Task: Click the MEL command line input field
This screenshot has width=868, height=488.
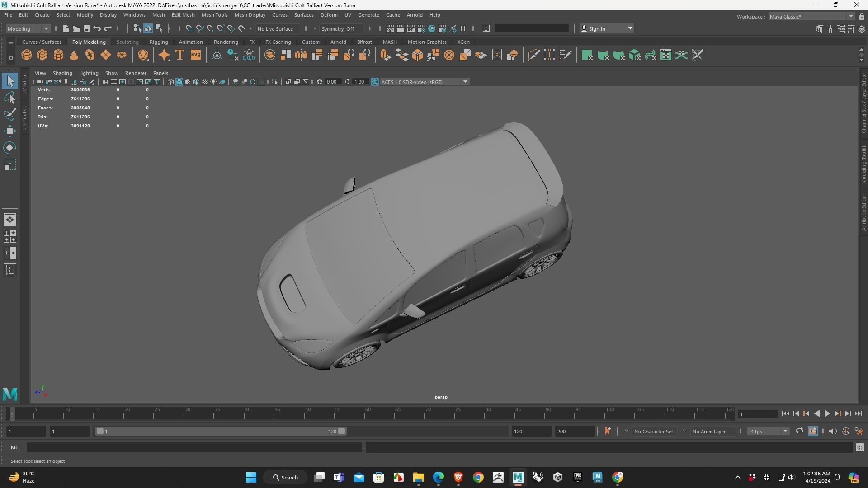Action: 194,447
